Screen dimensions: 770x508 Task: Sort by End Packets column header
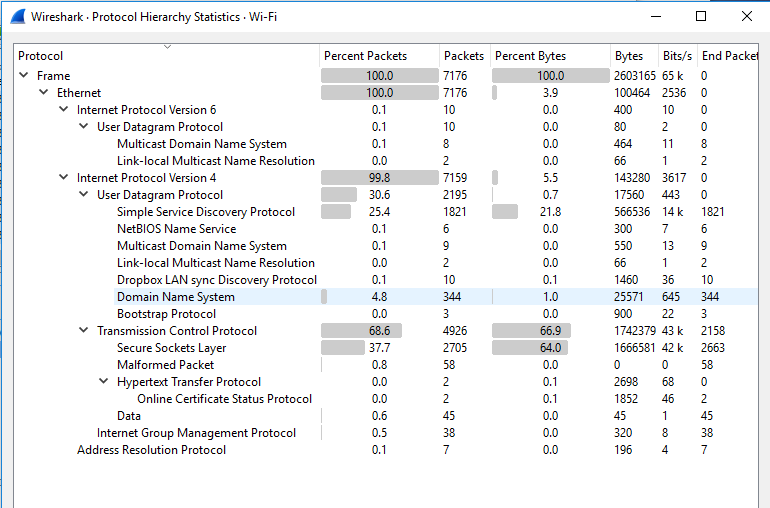[729, 56]
